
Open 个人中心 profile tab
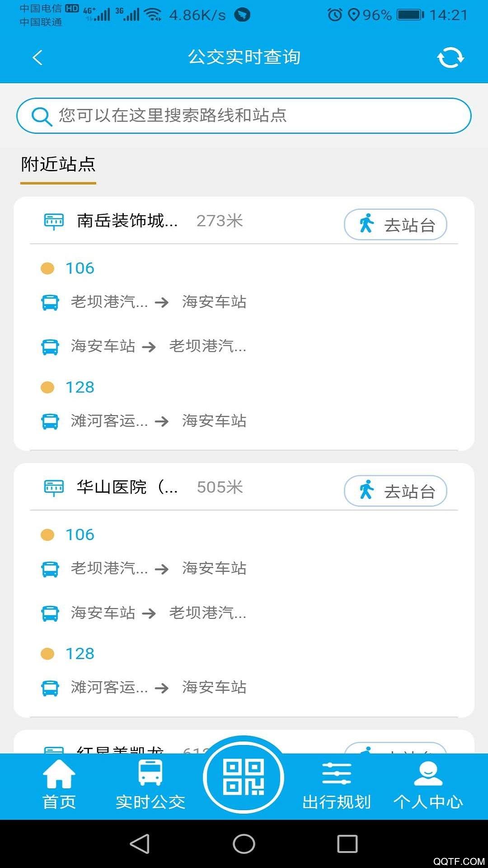(x=428, y=784)
